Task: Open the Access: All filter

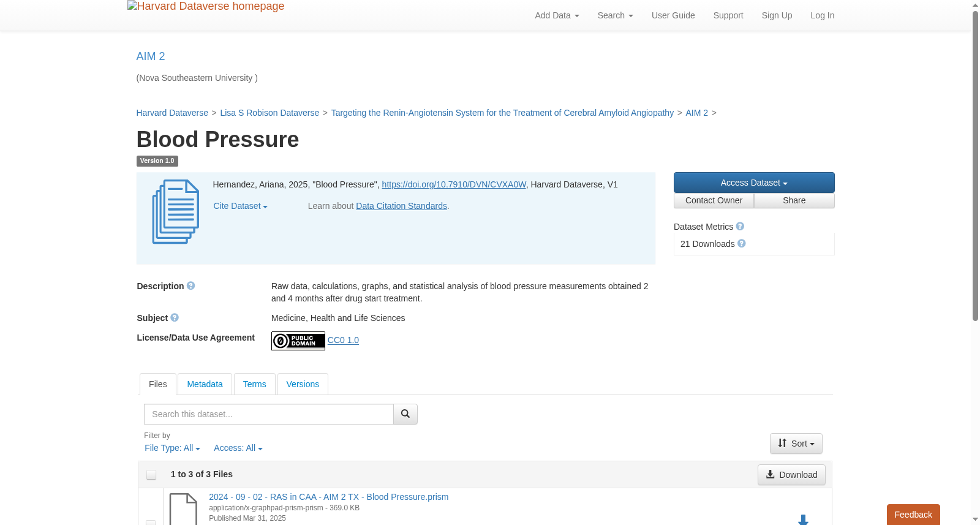Action: click(238, 448)
